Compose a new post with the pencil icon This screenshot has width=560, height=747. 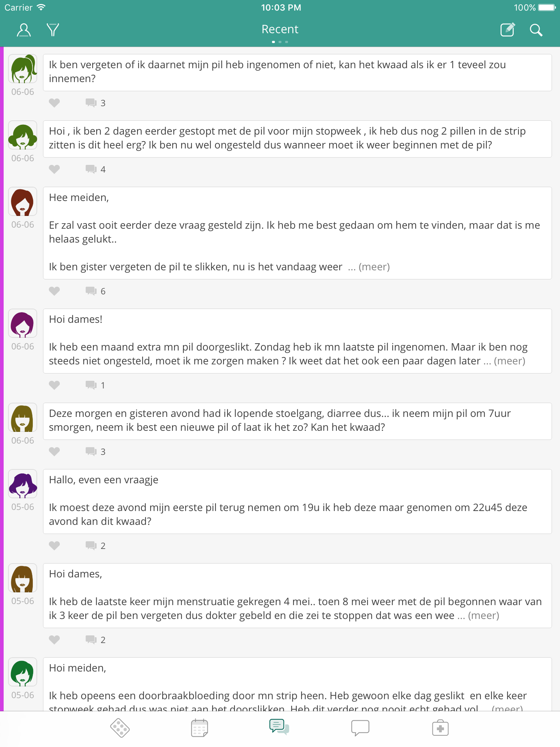tap(507, 30)
